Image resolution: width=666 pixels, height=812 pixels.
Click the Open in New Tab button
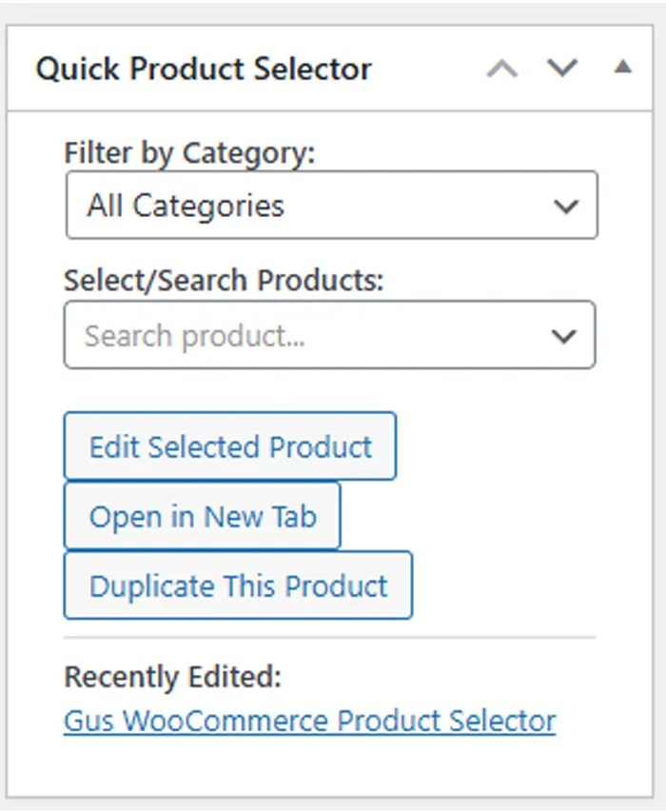pos(201,516)
